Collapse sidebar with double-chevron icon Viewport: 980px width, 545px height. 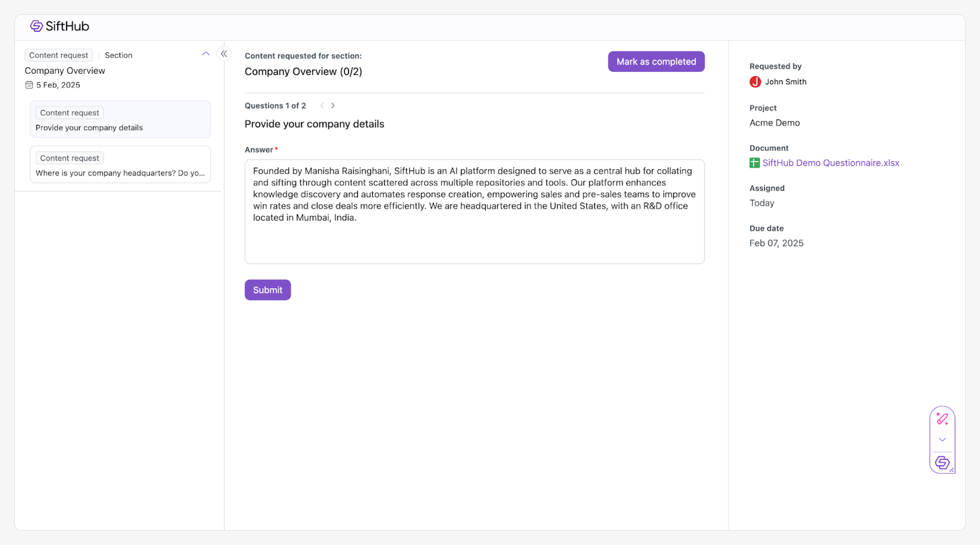[x=224, y=54]
